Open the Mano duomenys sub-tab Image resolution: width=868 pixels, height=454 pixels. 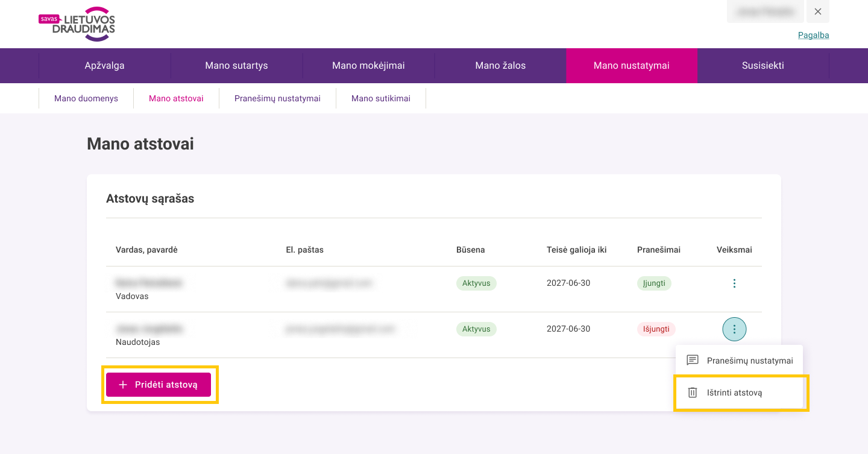86,98
